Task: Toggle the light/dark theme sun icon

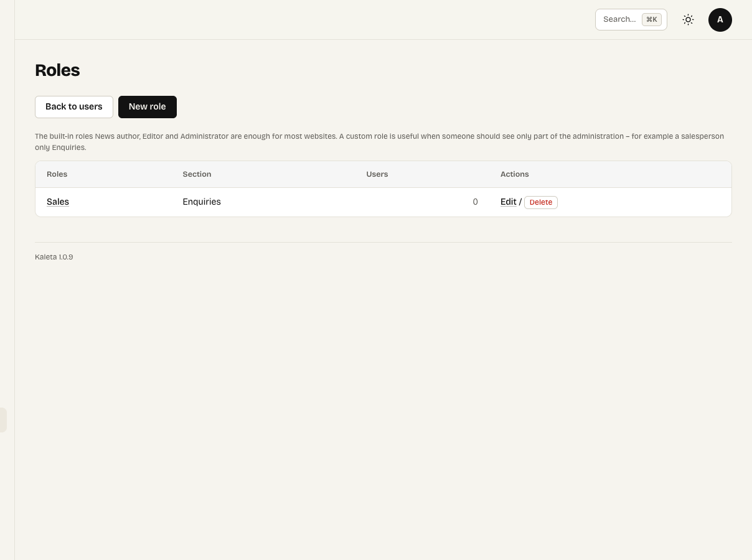Action: click(688, 20)
